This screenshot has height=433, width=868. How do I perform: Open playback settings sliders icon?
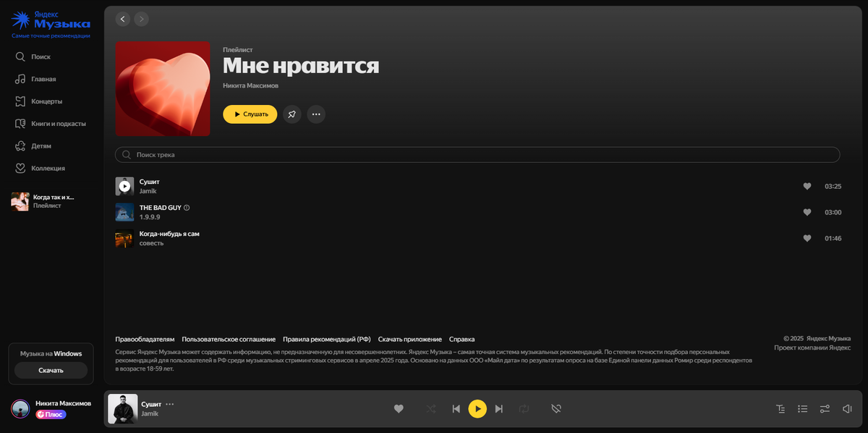coord(825,408)
